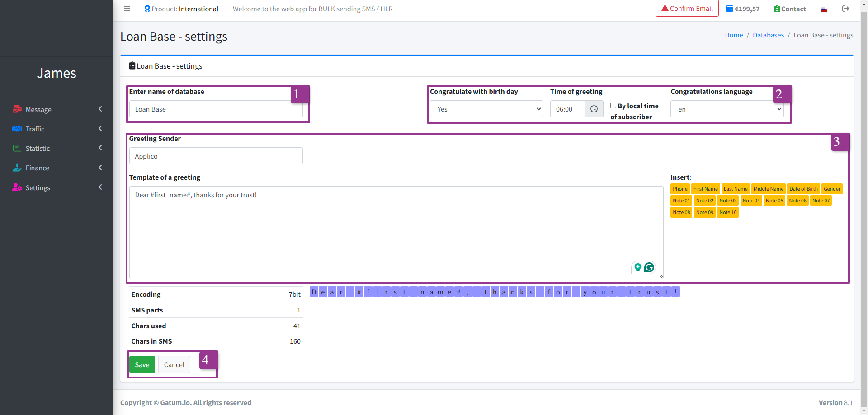Click the Confirm Email button
The width and height of the screenshot is (868, 415).
coord(687,8)
